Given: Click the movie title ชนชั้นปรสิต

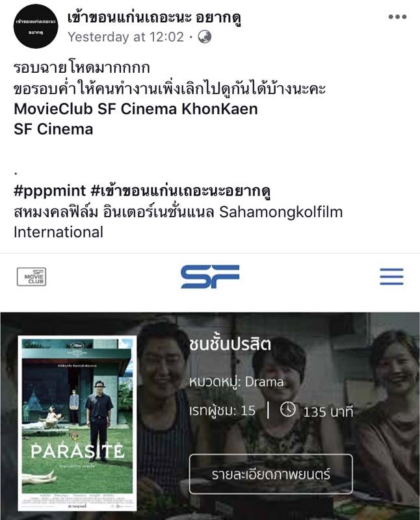Looking at the screenshot, I should click(x=230, y=344).
